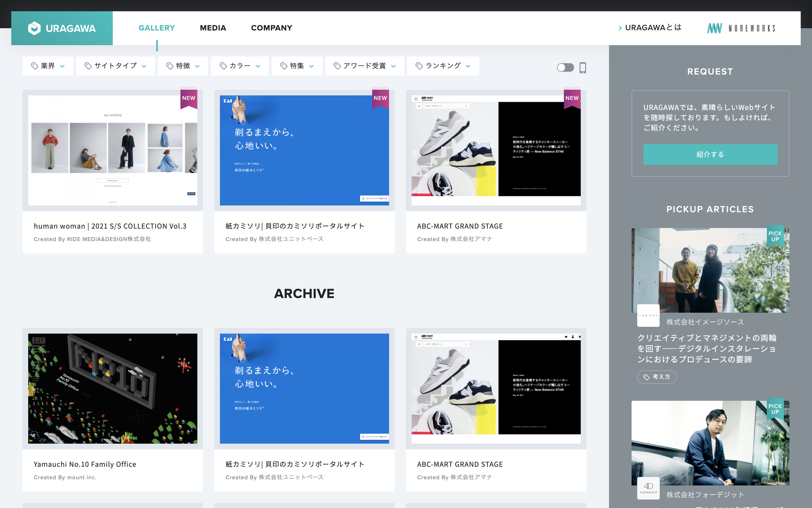The width and height of the screenshot is (812, 508).
Task: Open the human woman 2021 S/S COLLECTION title
Action: pyautogui.click(x=110, y=226)
